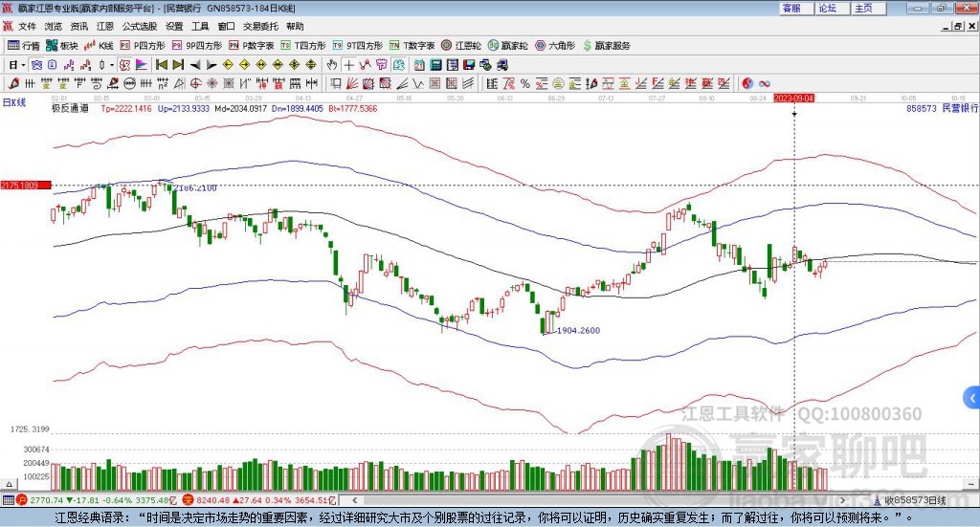The width and height of the screenshot is (980, 527).
Task: Select the zigzag wave line tool
Action: 418,83
